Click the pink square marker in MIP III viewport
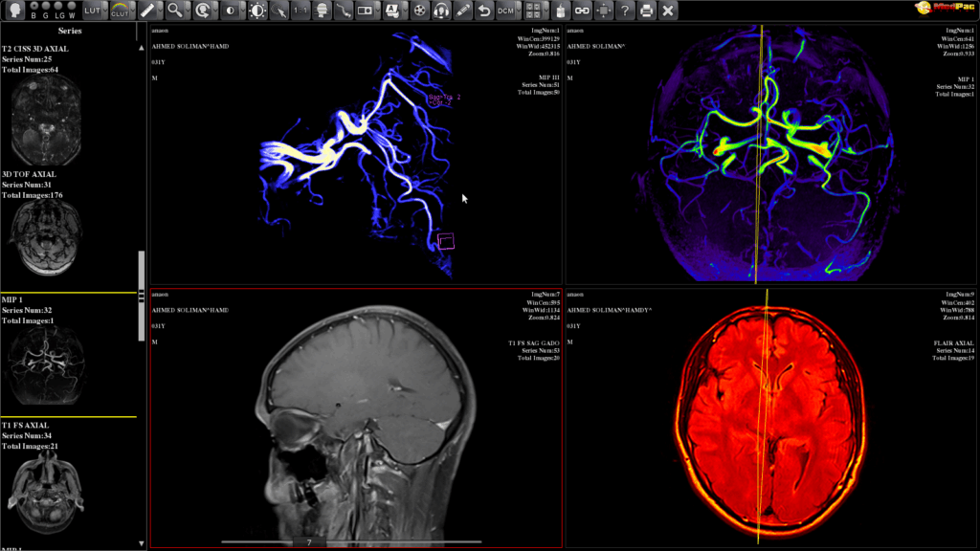980x551 pixels. [x=446, y=242]
